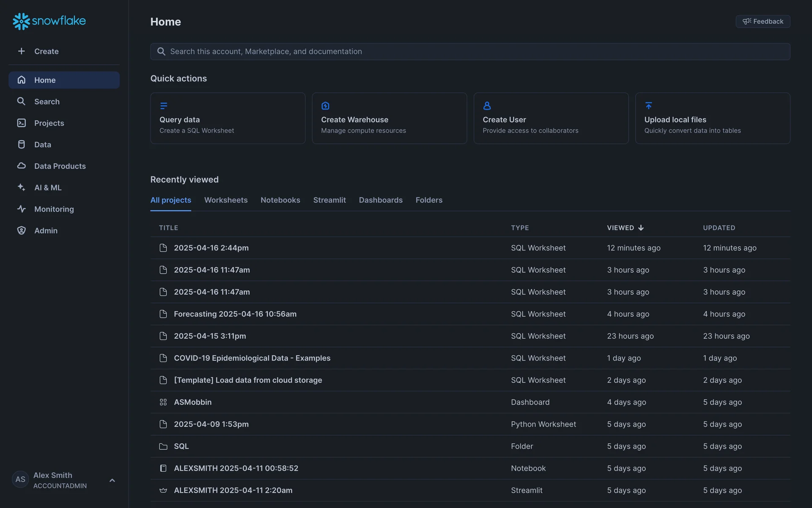Expand the Alex Smith account menu chevron
This screenshot has height=508, width=812.
coord(112,480)
